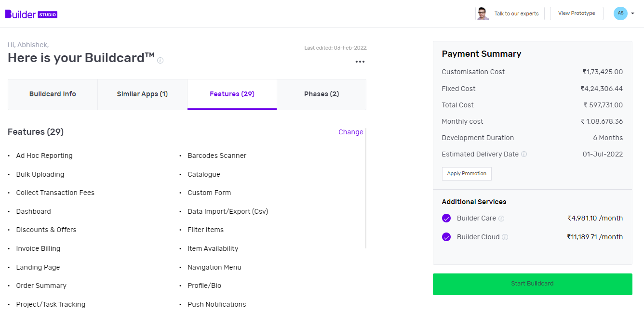Click the Start Buildcard button
This screenshot has width=644, height=311.
532,284
